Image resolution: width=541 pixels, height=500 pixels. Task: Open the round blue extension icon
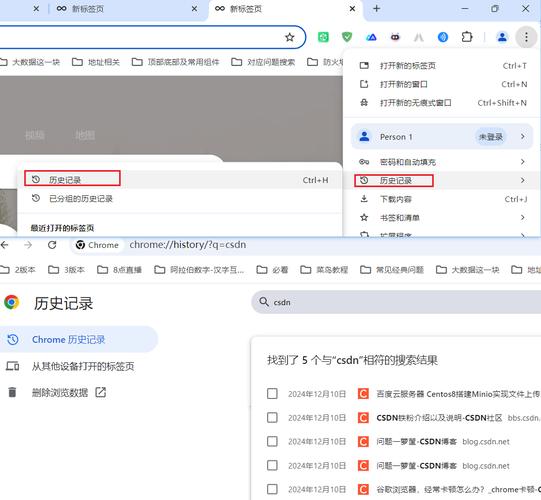click(443, 37)
